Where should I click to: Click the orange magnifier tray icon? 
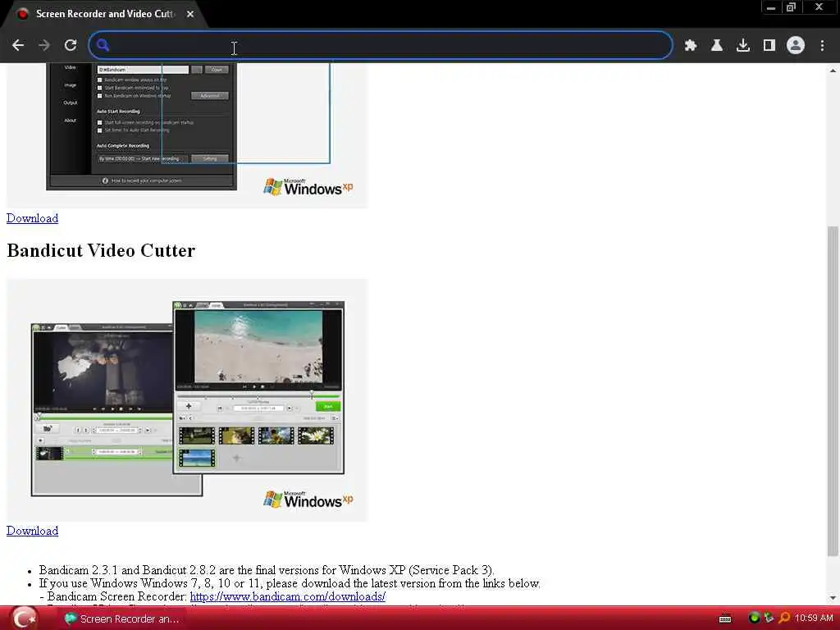783,619
